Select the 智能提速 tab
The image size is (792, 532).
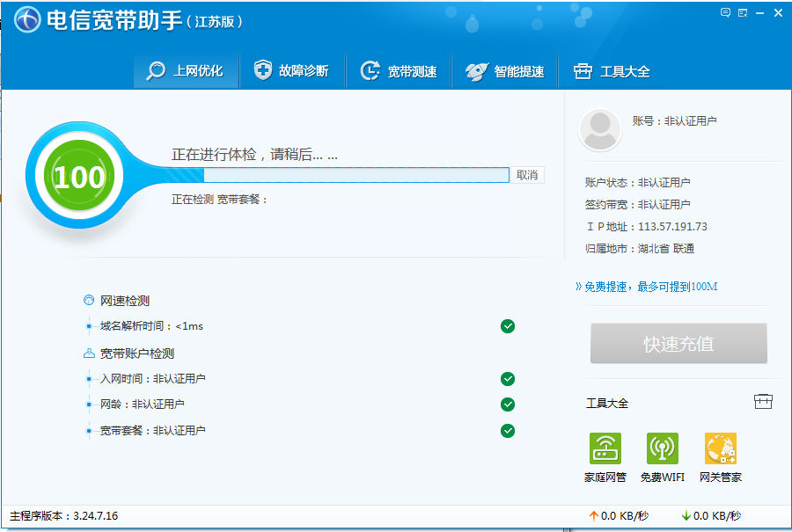pyautogui.click(x=504, y=70)
